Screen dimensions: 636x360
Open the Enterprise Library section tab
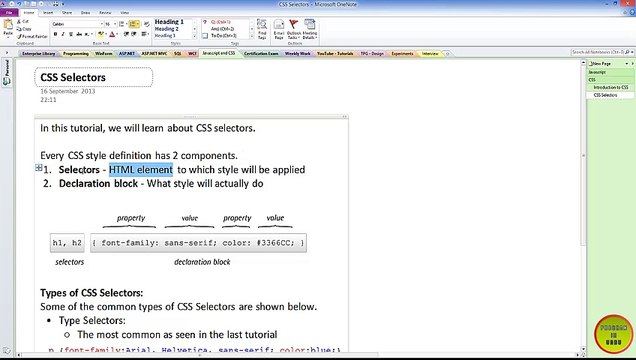click(x=39, y=54)
